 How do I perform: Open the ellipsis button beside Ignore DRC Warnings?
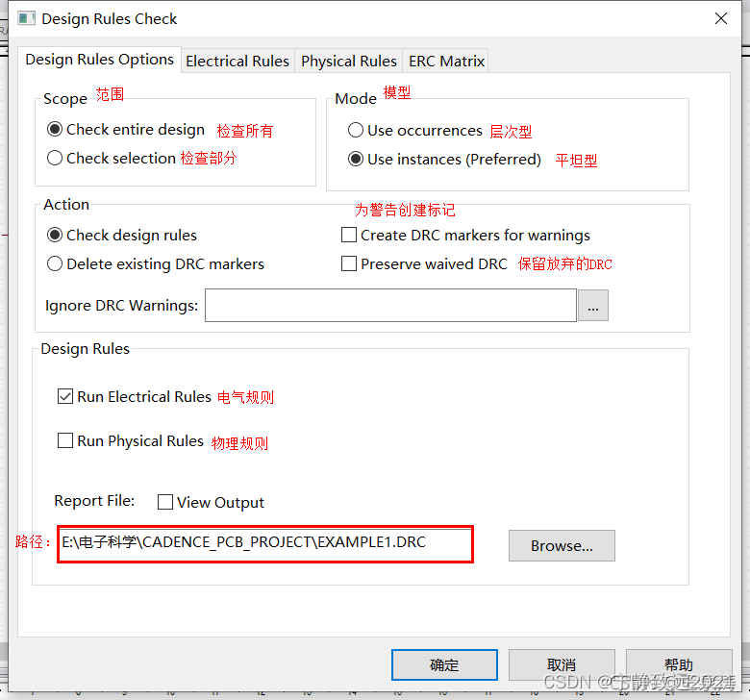click(592, 306)
